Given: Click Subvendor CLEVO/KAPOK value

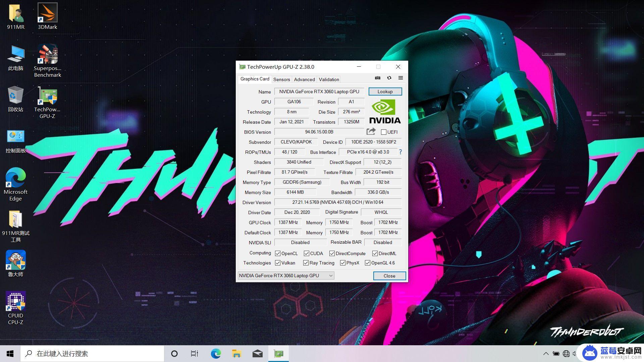Looking at the screenshot, I should click(296, 142).
